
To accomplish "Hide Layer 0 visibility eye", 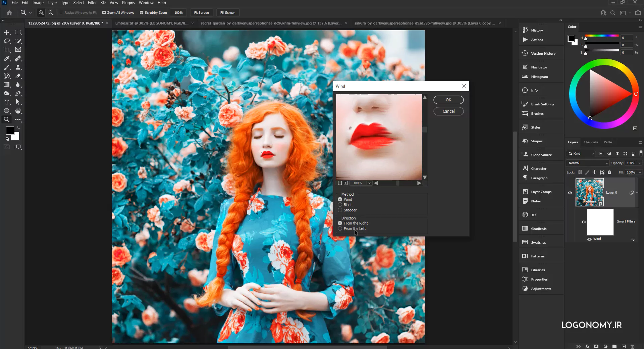I will [570, 193].
